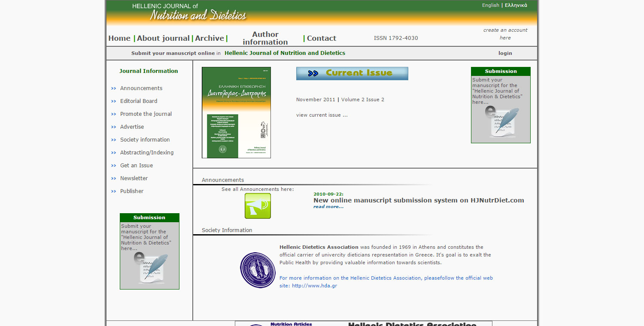Click arrow bullet beside Abstracting/Indexing
This screenshot has height=326, width=644.
coord(114,153)
